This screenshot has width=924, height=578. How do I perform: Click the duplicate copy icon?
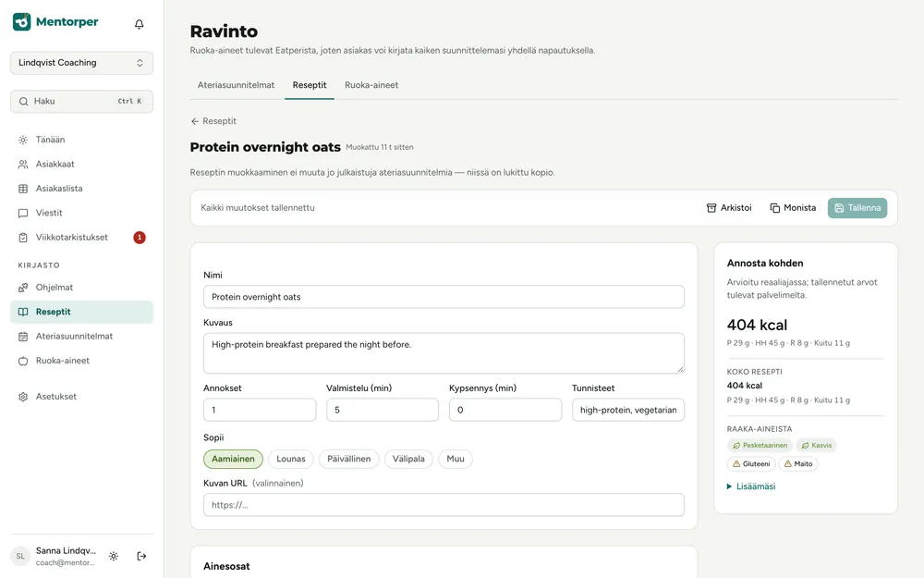tap(775, 208)
